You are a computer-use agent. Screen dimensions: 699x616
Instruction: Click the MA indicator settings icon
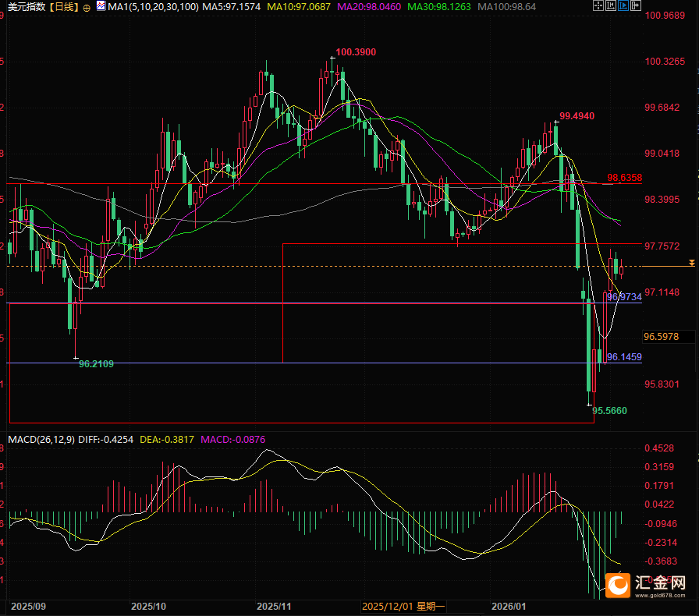pos(101,5)
